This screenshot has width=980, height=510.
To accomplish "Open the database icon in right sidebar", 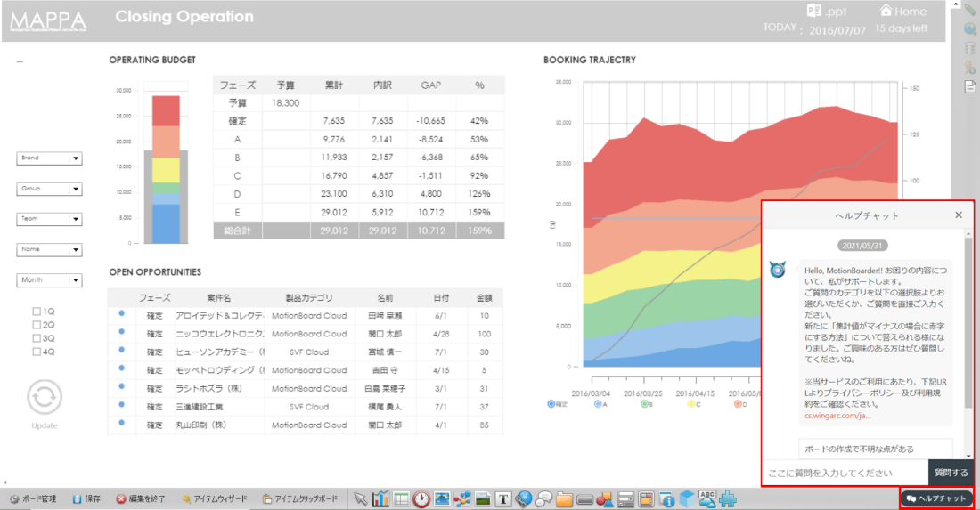I will click(970, 48).
